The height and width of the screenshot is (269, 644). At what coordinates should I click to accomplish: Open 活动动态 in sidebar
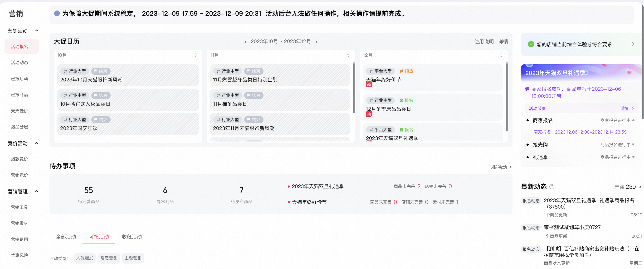[20, 63]
